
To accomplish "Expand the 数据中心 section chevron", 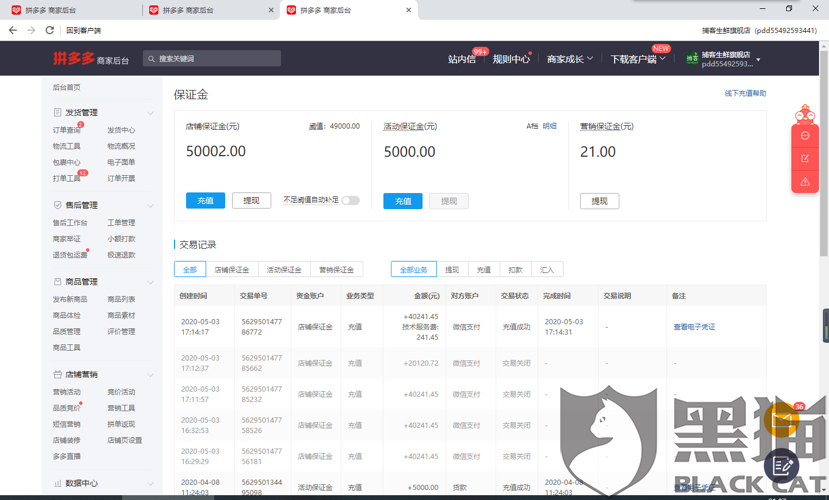I will point(150,484).
